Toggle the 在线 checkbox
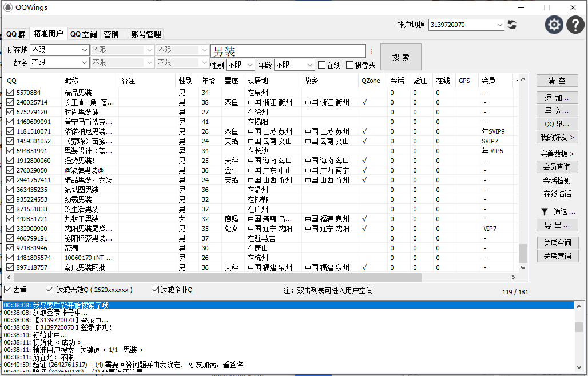The width and height of the screenshot is (588, 376). click(321, 65)
